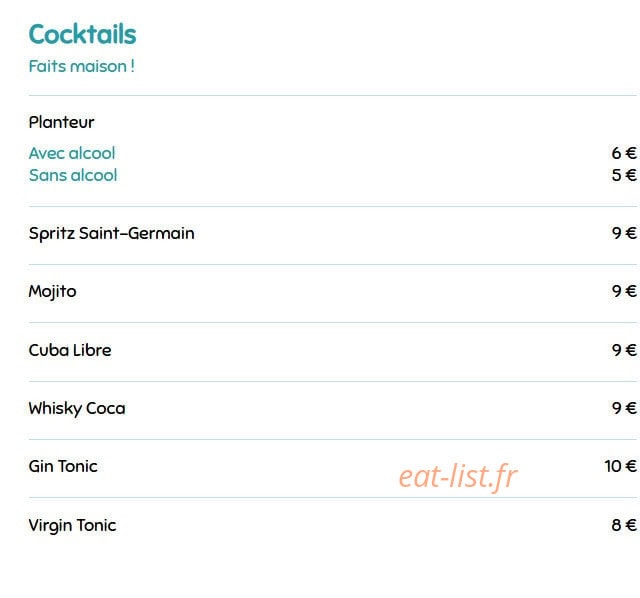Select the Gin Tonic item

tap(63, 466)
